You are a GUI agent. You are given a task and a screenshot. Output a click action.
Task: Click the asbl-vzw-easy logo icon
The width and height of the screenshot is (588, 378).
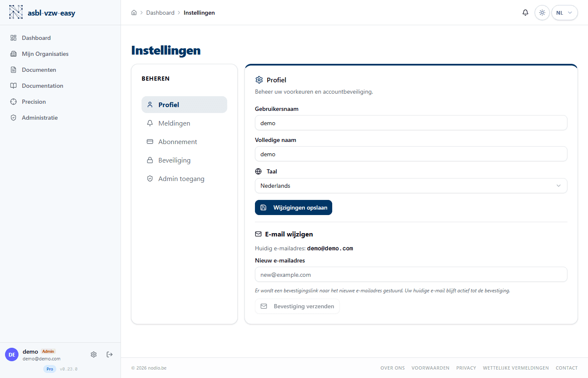tap(16, 12)
